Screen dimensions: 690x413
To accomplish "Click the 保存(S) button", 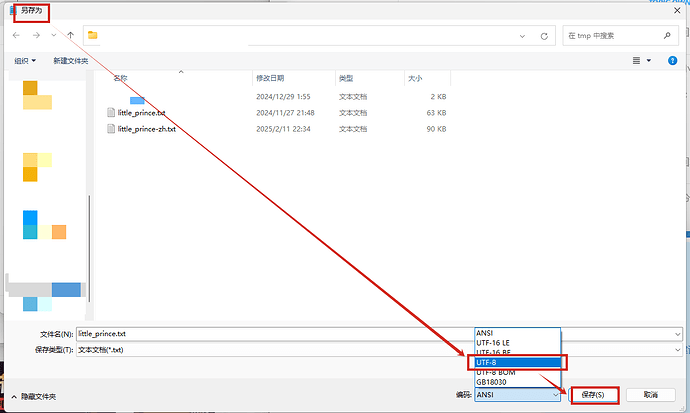I will click(593, 395).
